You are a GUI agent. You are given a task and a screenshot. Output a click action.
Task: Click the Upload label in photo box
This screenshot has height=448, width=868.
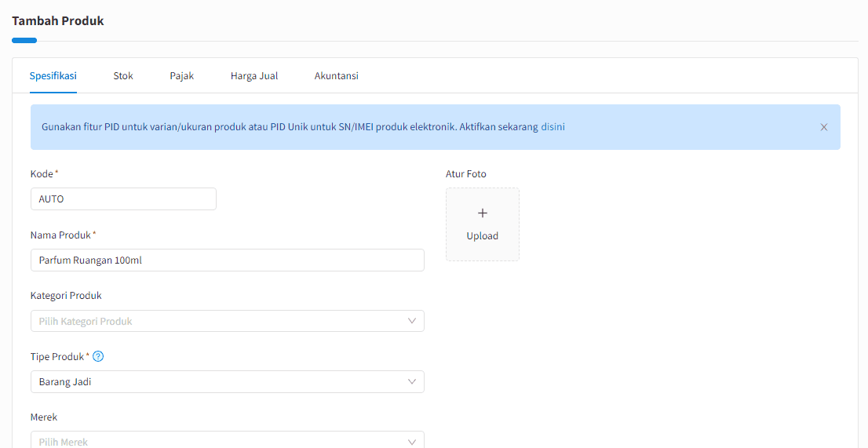coord(482,235)
